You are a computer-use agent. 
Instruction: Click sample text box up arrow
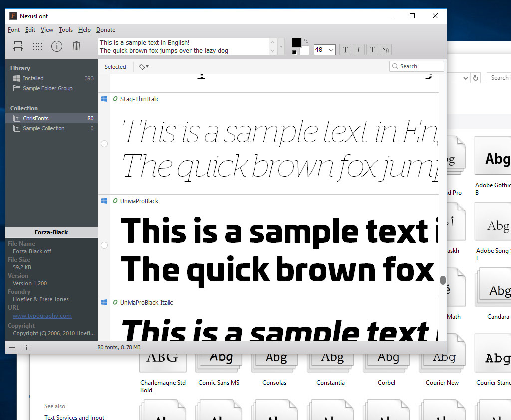click(273, 42)
